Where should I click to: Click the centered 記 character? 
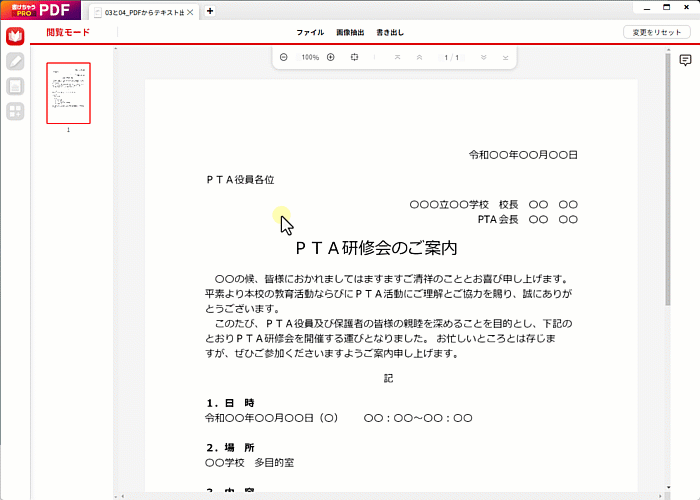click(x=388, y=379)
